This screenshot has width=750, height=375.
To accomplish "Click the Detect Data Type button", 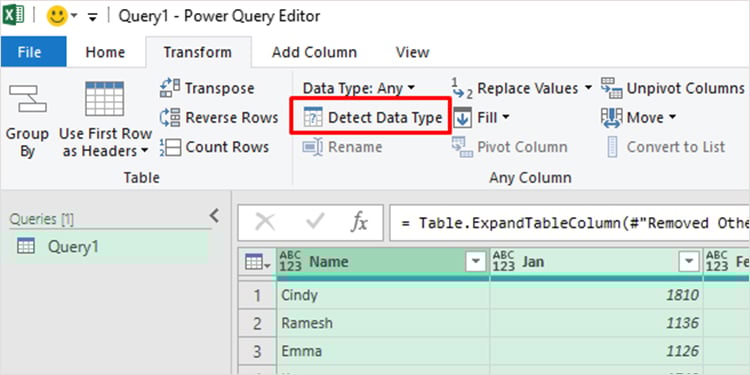I will point(371,117).
